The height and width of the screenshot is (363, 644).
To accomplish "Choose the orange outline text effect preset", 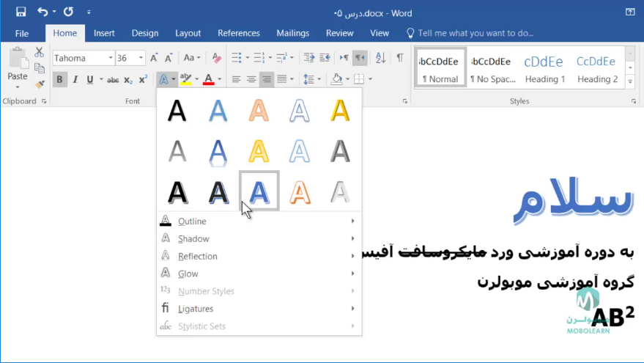I will click(x=300, y=192).
